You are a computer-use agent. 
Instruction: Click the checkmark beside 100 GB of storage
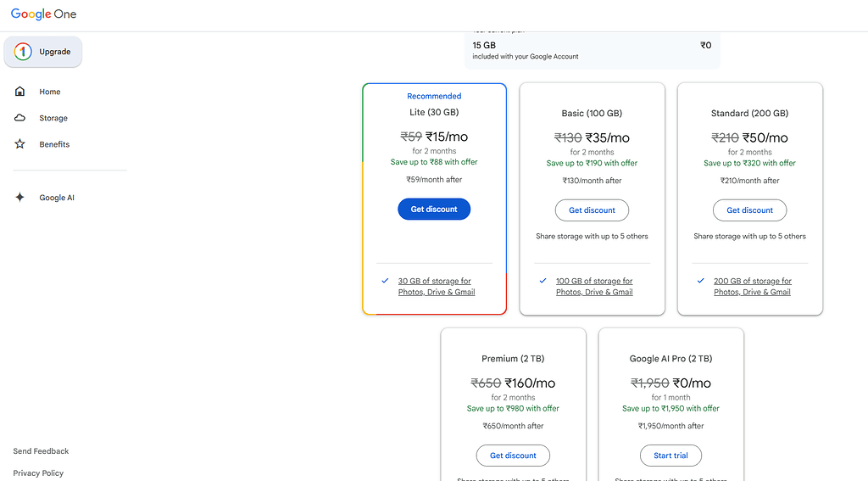point(543,281)
